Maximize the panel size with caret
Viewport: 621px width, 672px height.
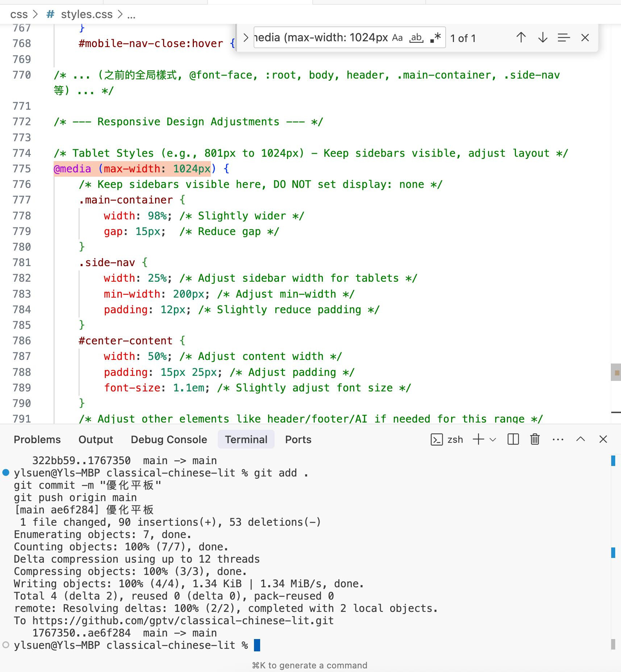click(x=580, y=440)
